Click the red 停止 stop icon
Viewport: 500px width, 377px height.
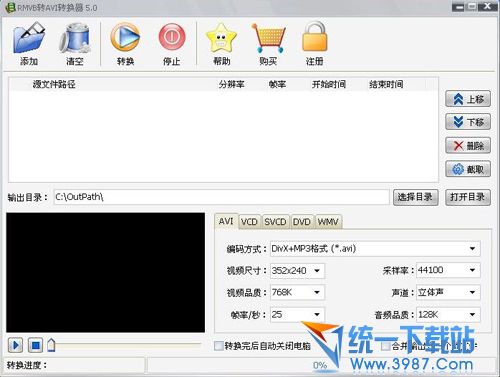[x=171, y=37]
